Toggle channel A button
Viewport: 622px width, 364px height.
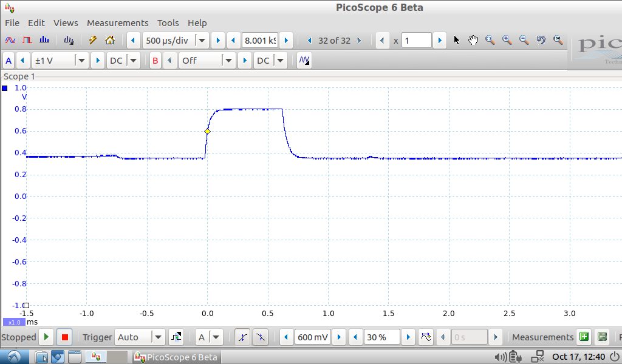click(x=9, y=61)
